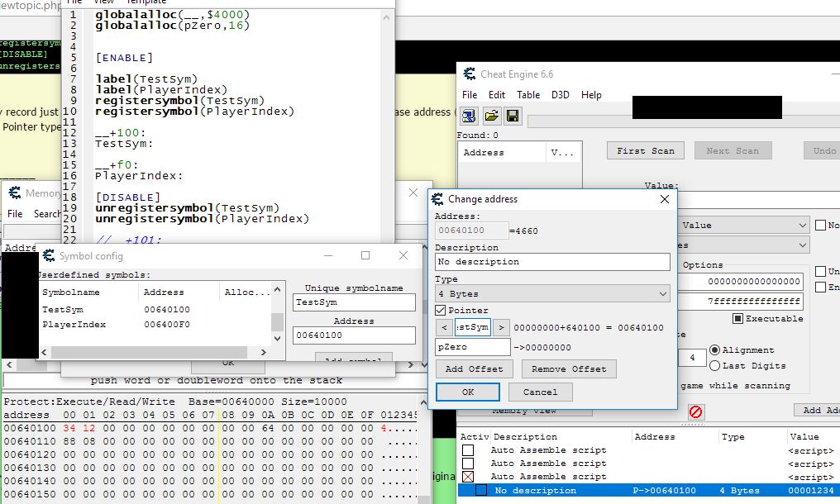Screen dimensions: 840x504
Task: Click the open folder toolbar icon
Action: point(490,115)
